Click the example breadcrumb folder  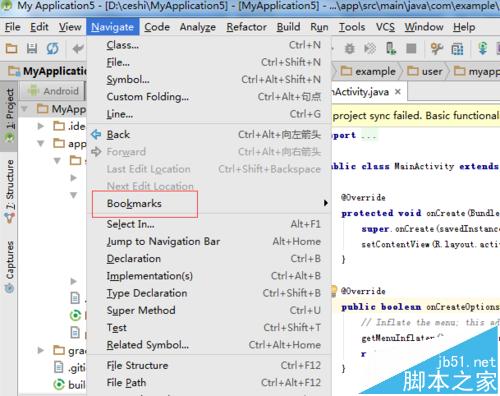tap(368, 71)
